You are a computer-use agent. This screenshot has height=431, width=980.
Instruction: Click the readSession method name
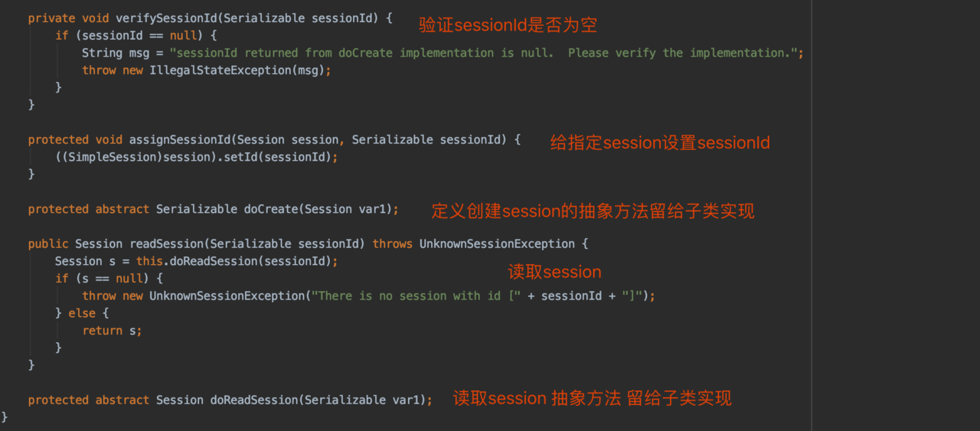pos(166,244)
